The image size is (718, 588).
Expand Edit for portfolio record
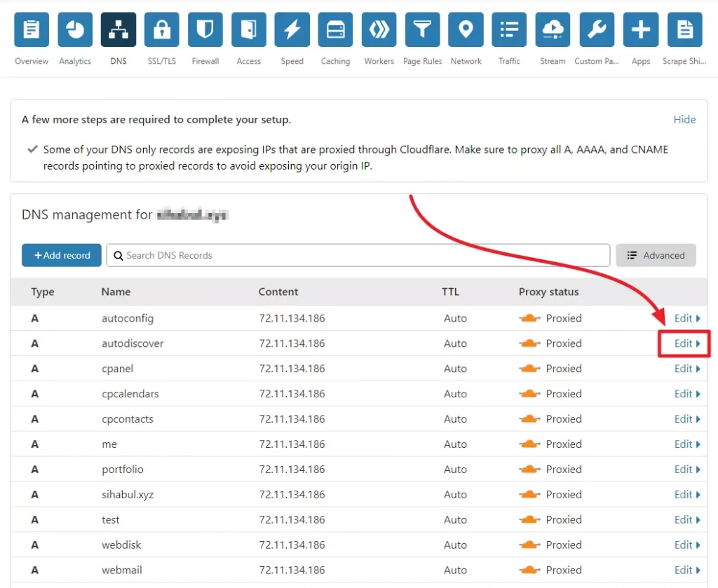[x=687, y=469]
